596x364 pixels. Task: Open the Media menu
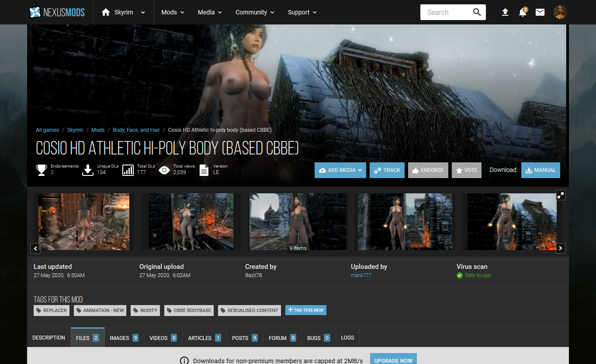point(210,12)
